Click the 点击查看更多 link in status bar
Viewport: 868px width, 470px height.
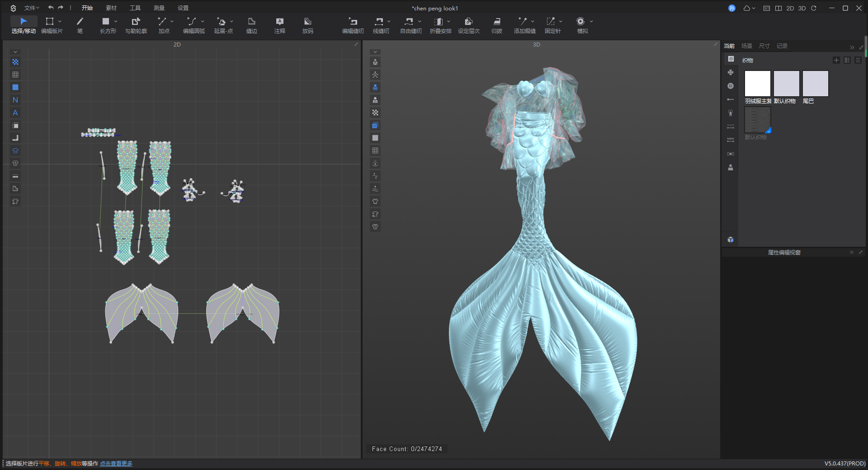[x=116, y=464]
